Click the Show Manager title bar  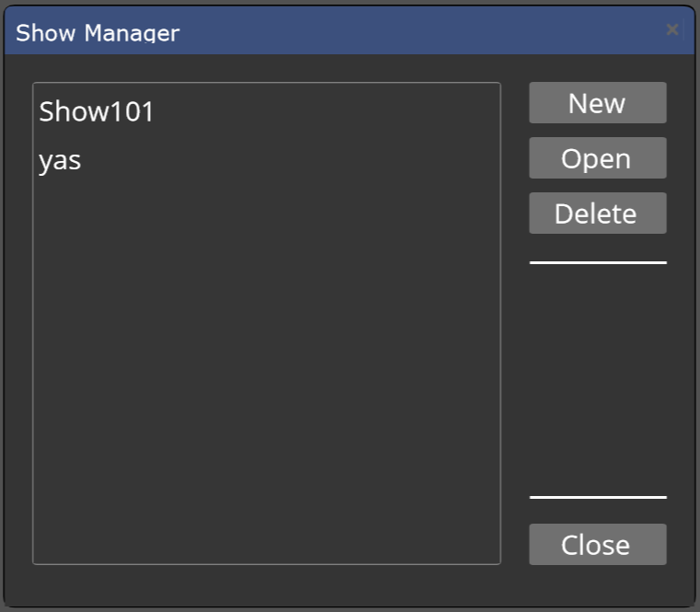pos(350,30)
